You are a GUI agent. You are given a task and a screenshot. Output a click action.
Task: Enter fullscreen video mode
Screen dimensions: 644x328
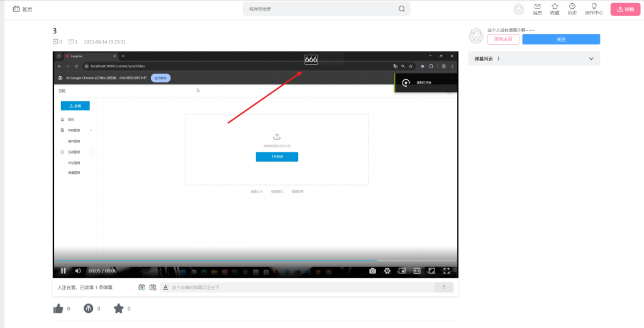pyautogui.click(x=447, y=271)
